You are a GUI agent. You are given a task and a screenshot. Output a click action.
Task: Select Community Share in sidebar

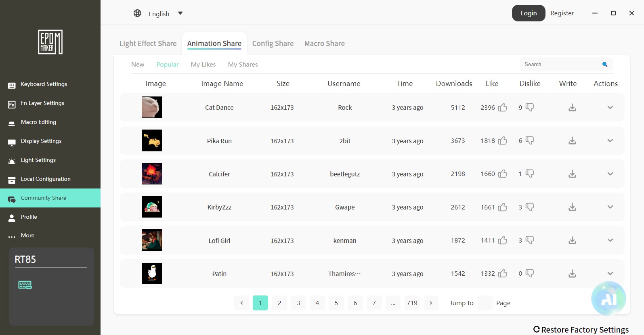tap(50, 198)
